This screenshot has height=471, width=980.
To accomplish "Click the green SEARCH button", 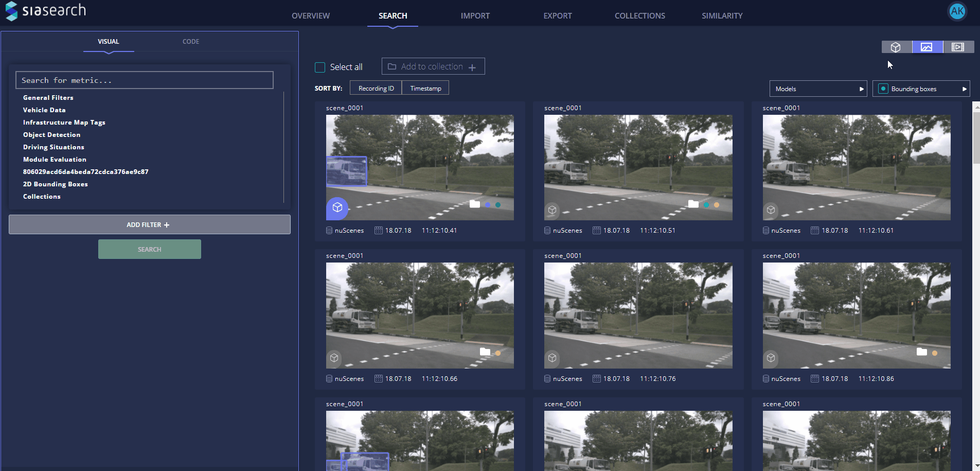I will [x=150, y=249].
